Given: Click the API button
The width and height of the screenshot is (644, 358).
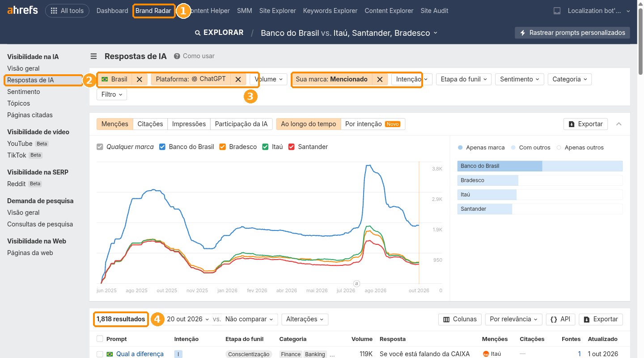Looking at the screenshot, I should tap(560, 319).
